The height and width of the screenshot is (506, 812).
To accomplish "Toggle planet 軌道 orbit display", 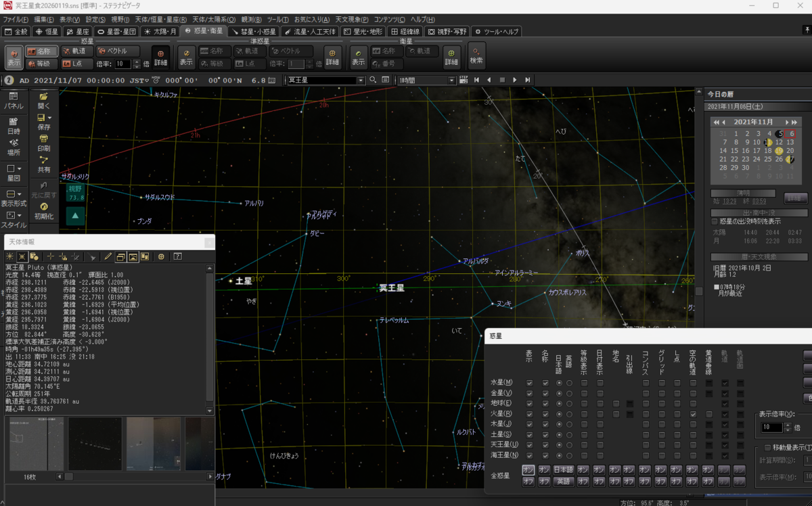I will coord(76,51).
